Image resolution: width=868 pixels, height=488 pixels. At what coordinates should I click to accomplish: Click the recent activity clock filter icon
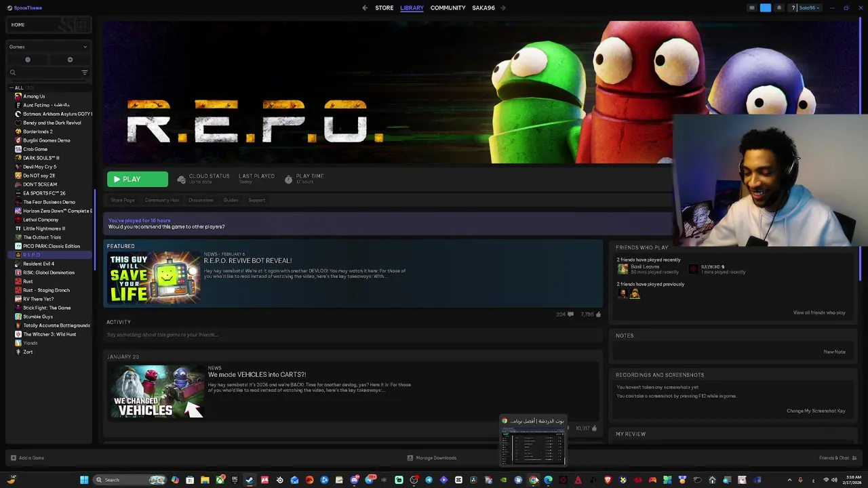pos(28,60)
